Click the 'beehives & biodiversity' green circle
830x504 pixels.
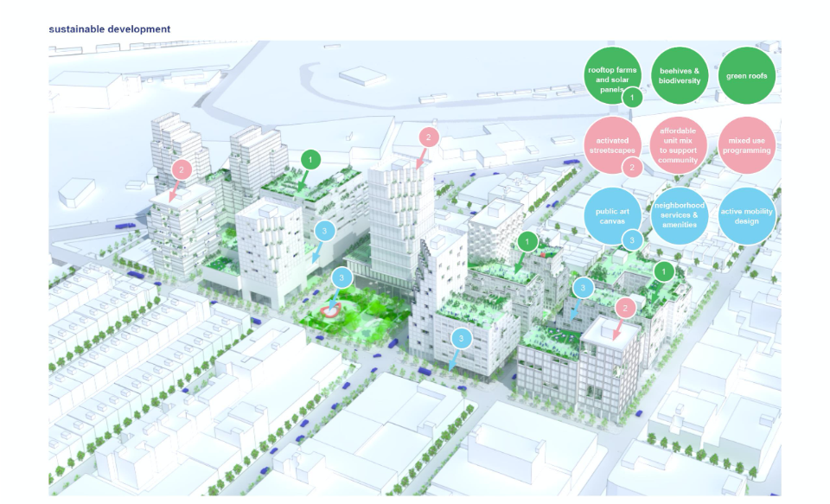coord(679,75)
